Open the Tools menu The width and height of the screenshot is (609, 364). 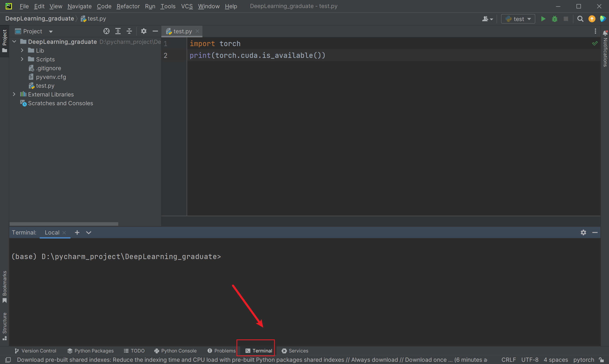tap(168, 6)
